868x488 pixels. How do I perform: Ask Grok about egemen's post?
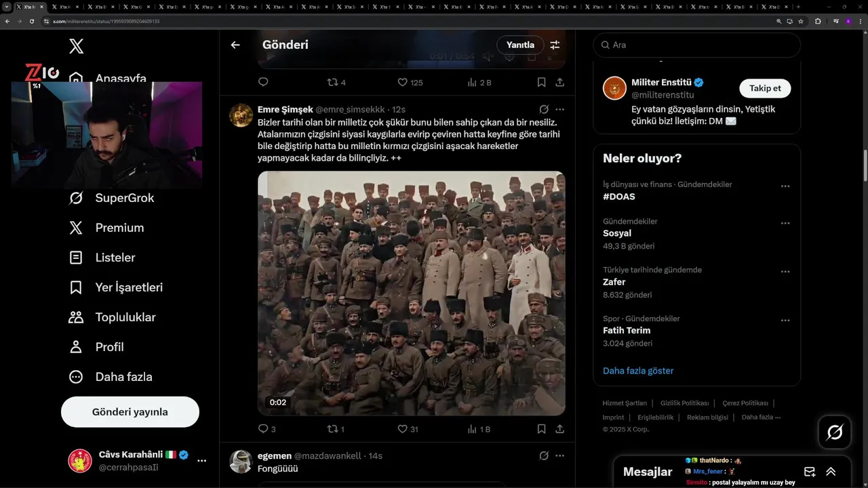[x=544, y=455]
